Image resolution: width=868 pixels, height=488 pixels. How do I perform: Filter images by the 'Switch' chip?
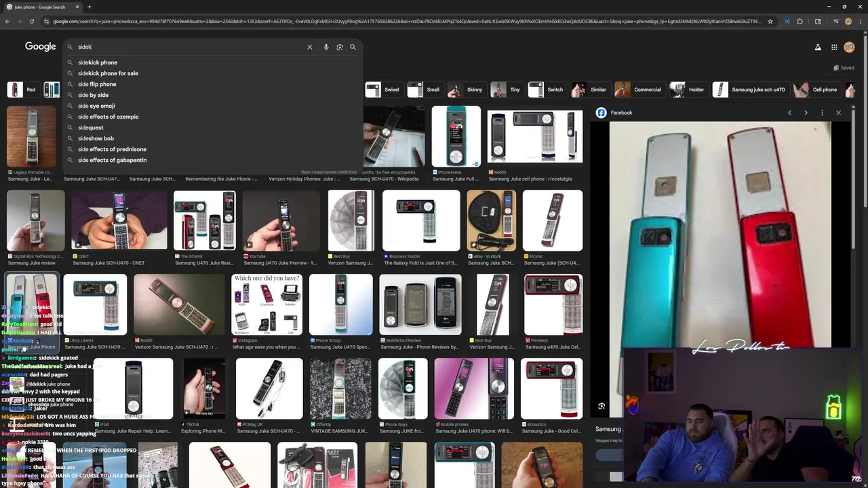coord(547,89)
